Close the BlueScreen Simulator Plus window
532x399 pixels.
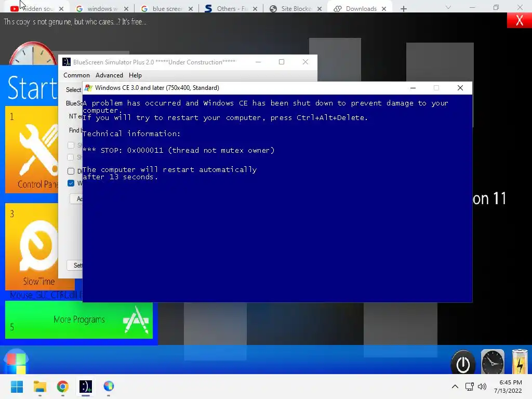[305, 62]
